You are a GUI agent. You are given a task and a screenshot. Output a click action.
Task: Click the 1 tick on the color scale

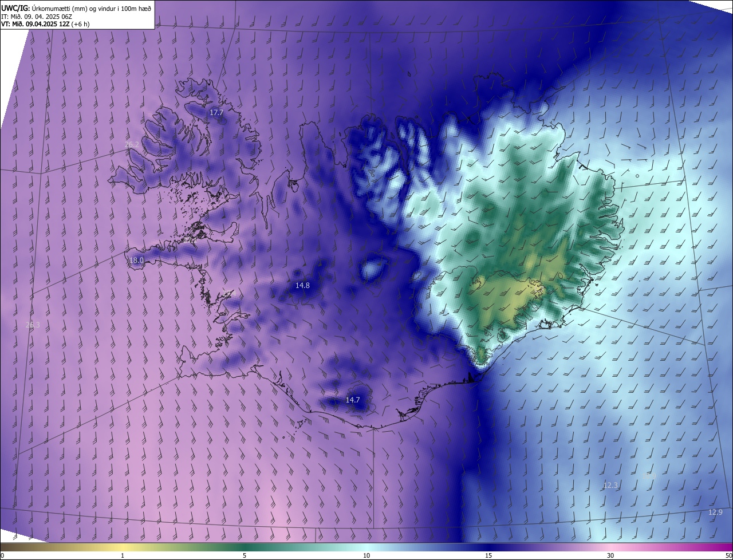click(x=123, y=555)
